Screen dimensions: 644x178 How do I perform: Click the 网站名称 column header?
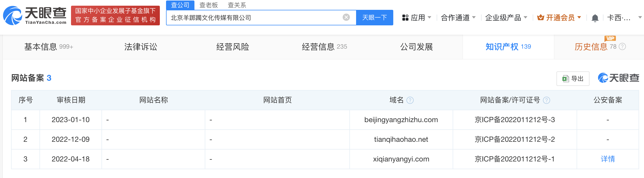[154, 100]
